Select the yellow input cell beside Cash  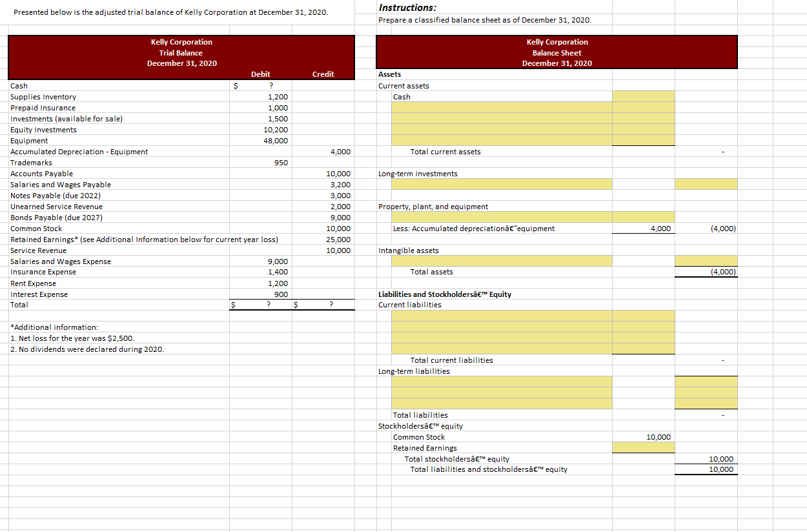tap(643, 97)
